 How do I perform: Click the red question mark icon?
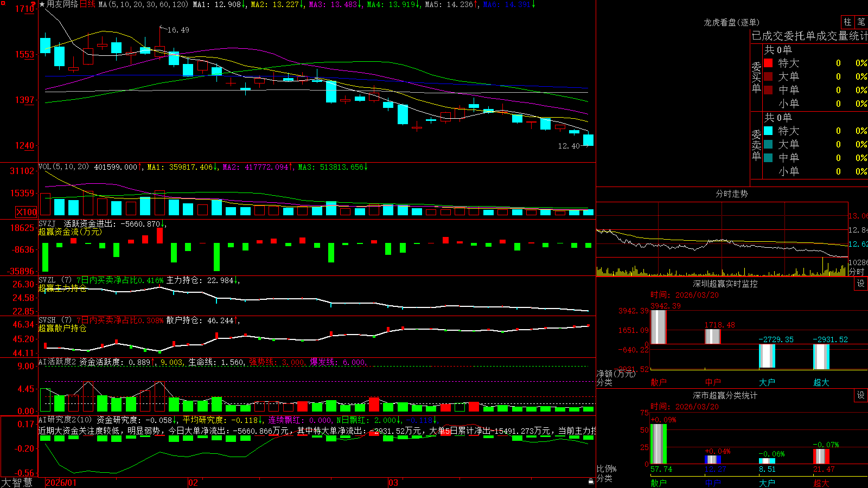pos(33,4)
